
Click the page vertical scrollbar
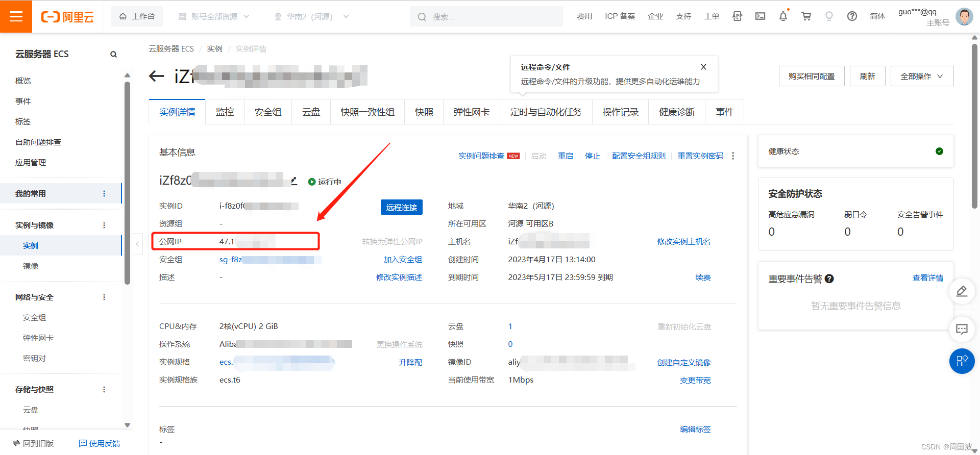(974, 127)
